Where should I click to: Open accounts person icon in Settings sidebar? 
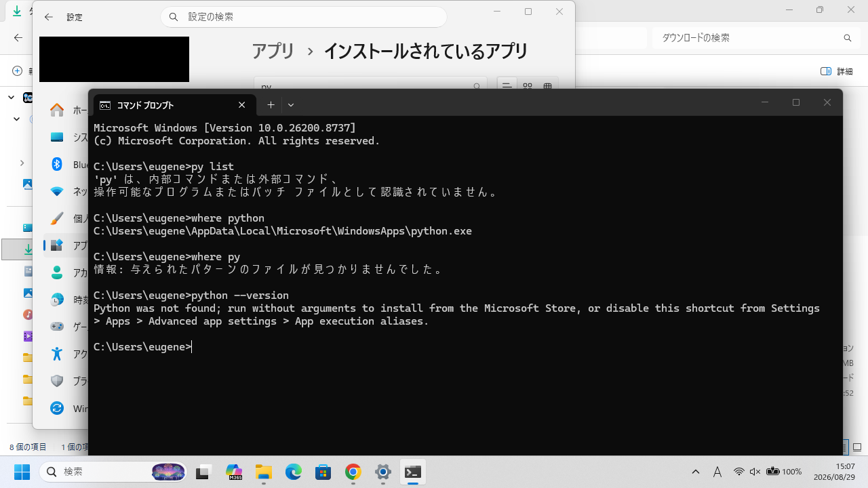click(x=58, y=272)
